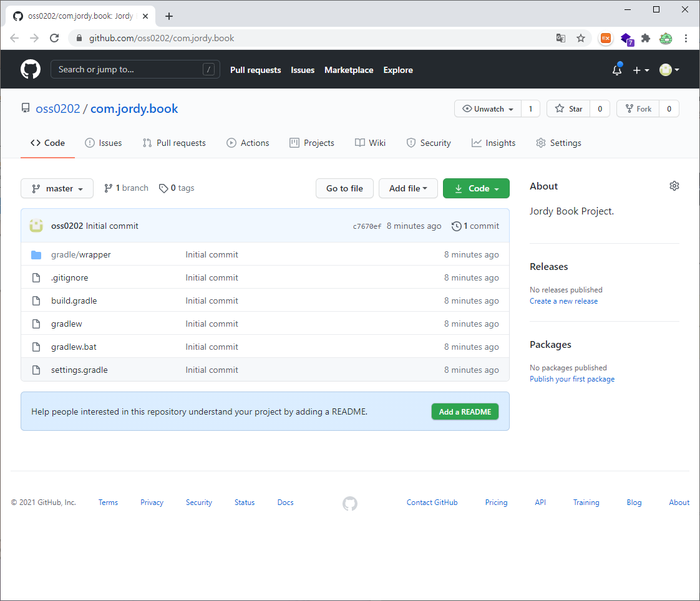
Task: Click the watchers count 1
Action: click(x=530, y=109)
